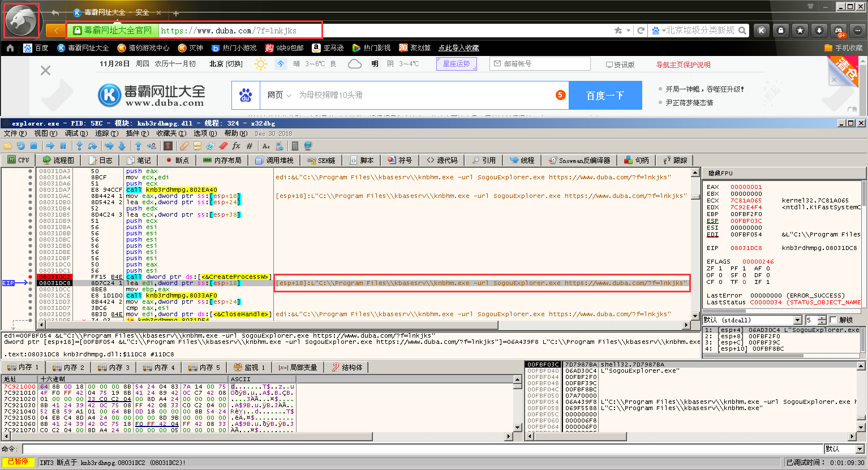Click the 隐藏FPU button
The height and width of the screenshot is (470, 868).
coord(720,173)
